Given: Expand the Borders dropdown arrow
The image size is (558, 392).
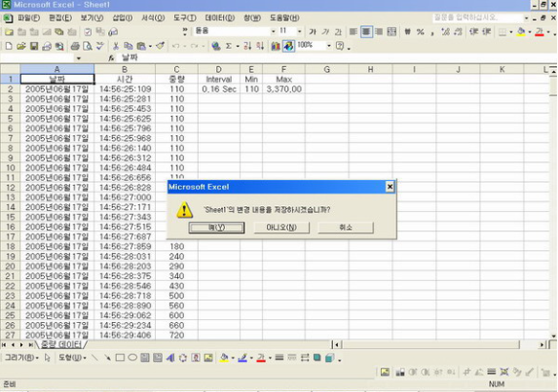Looking at the screenshot, I should click(511, 32).
